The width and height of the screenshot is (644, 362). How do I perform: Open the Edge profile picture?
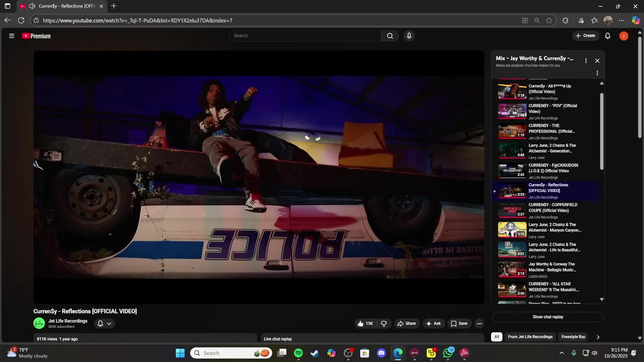tap(608, 21)
